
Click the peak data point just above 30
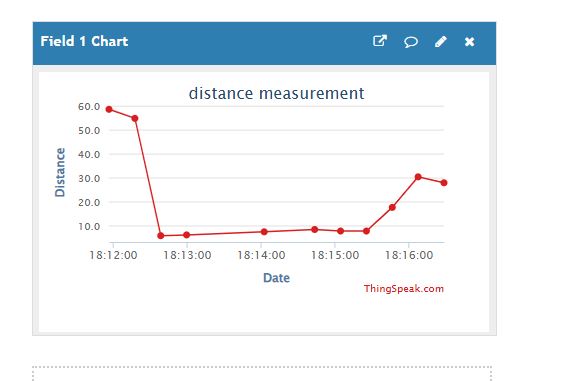click(x=418, y=177)
